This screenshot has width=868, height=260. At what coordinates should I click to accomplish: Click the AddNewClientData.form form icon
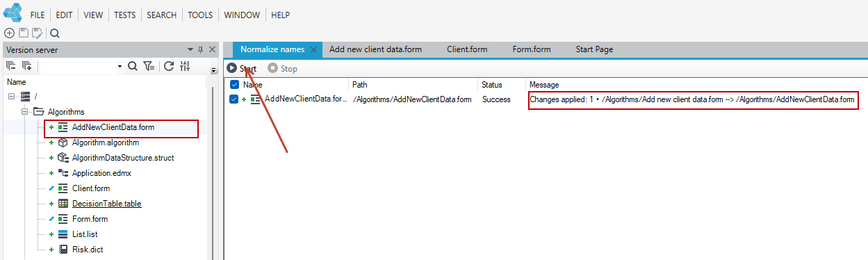tap(63, 127)
